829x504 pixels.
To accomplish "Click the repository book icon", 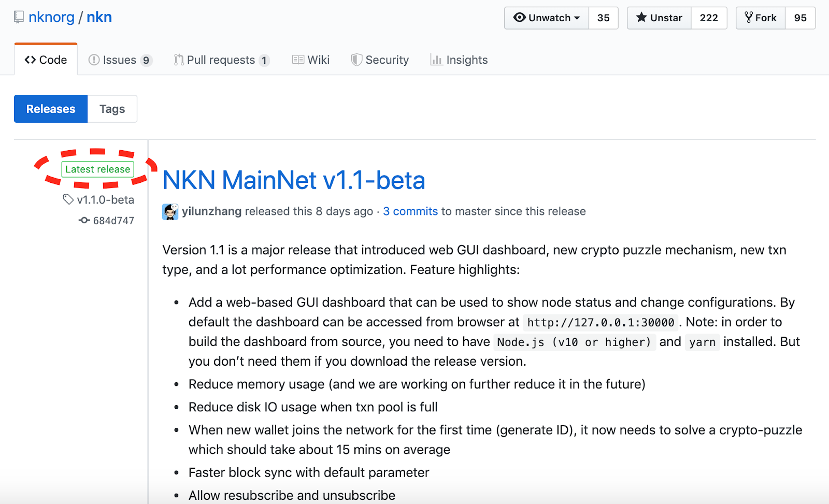I will click(19, 17).
